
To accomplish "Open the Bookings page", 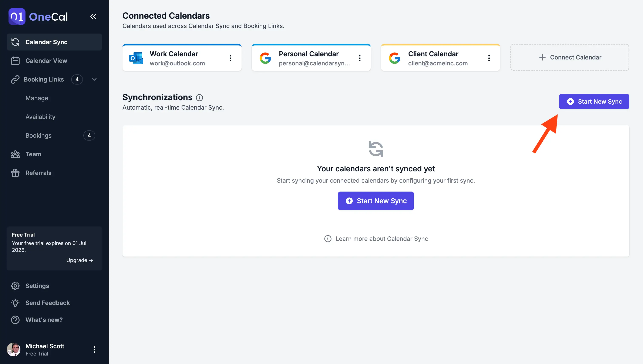I will [x=38, y=135].
